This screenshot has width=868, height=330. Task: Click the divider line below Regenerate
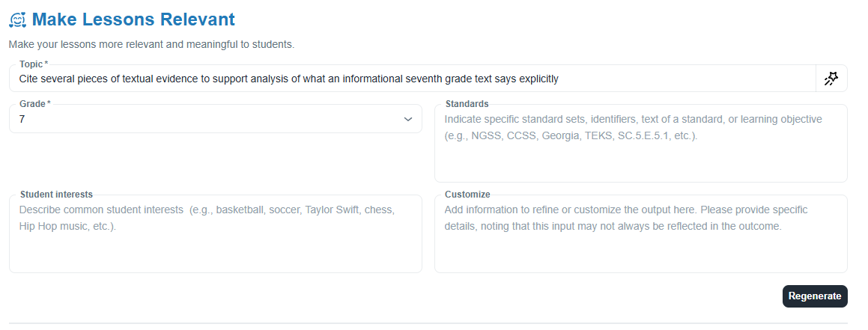pyautogui.click(x=428, y=323)
